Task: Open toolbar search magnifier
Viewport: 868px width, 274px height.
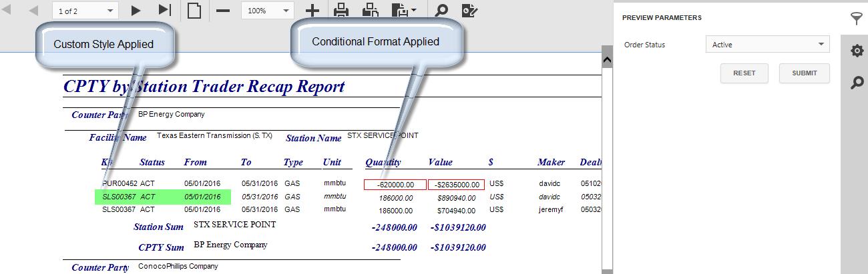Action: [441, 10]
